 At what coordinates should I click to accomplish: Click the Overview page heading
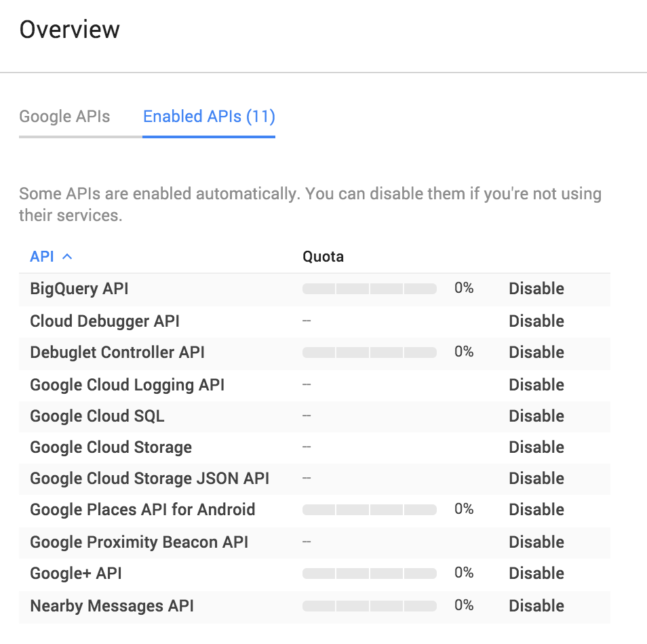pos(70,30)
